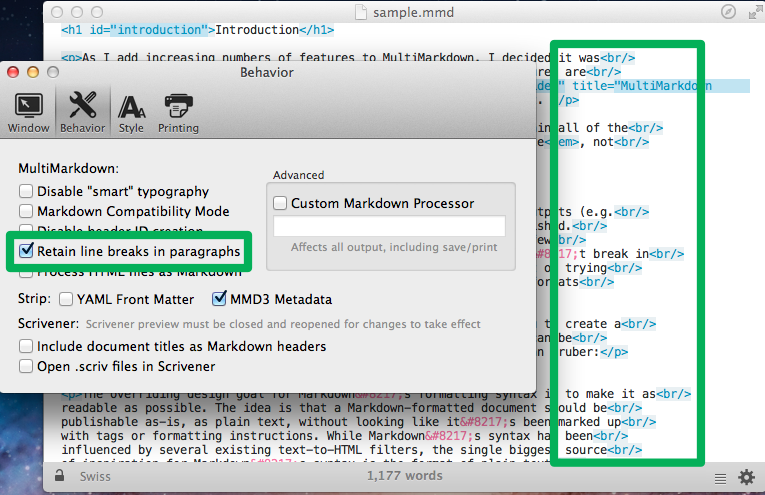Click the id="introduction" attribute text

pyautogui.click(x=149, y=30)
